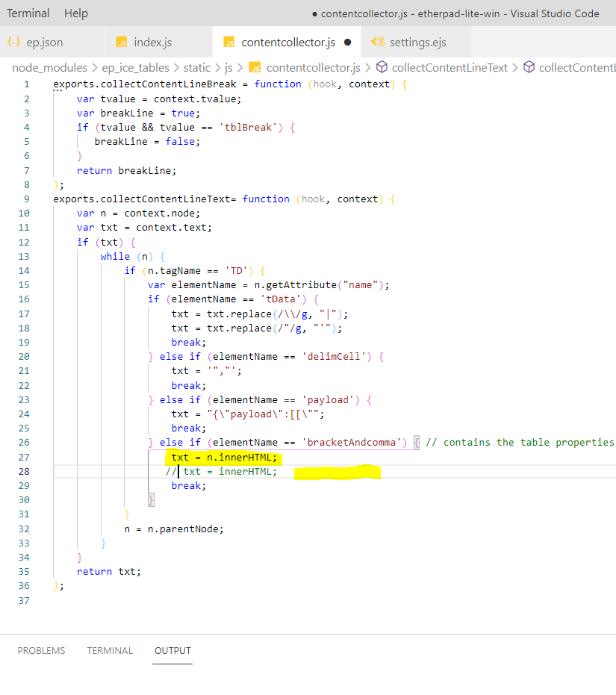
Task: Open the static folder breadcrumb dropdown
Action: tap(196, 67)
